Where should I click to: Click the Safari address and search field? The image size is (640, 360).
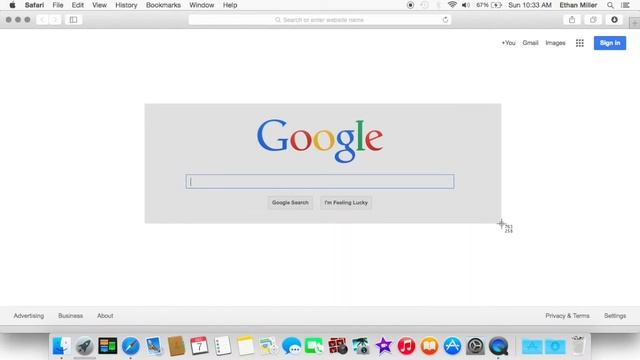(x=320, y=20)
